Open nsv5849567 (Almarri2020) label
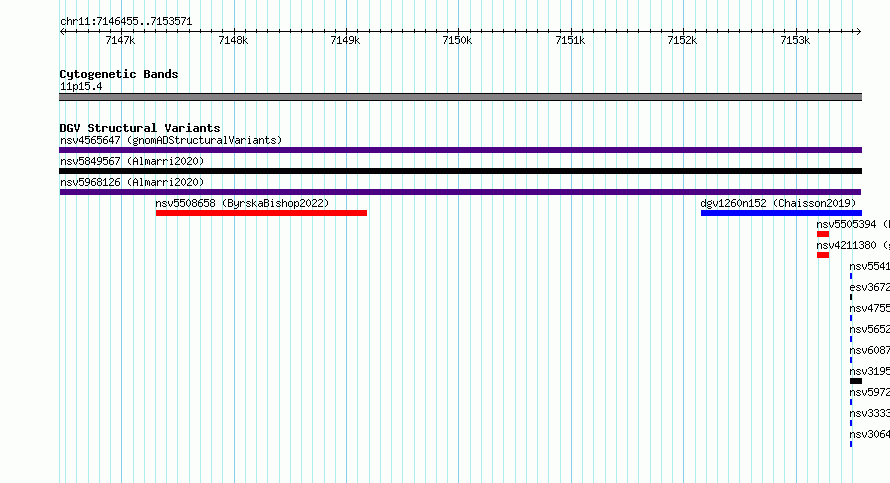Screen dimensions: 890x483 coord(132,161)
